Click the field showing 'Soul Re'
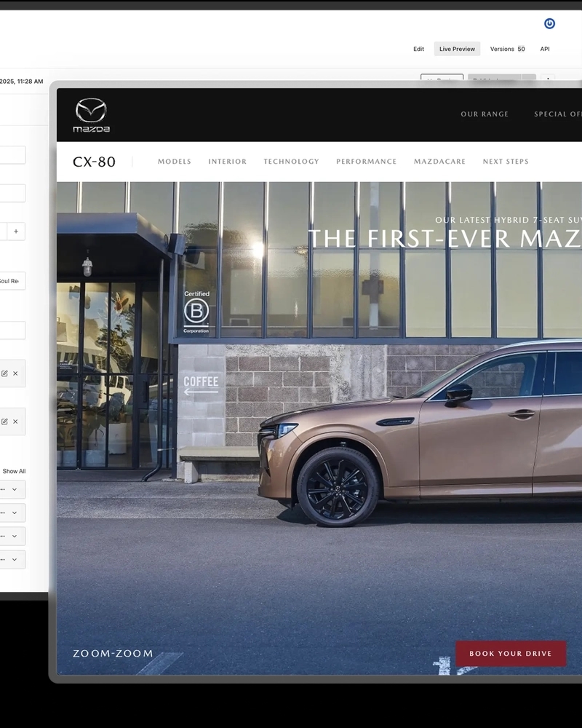The height and width of the screenshot is (728, 582). pyautogui.click(x=12, y=281)
